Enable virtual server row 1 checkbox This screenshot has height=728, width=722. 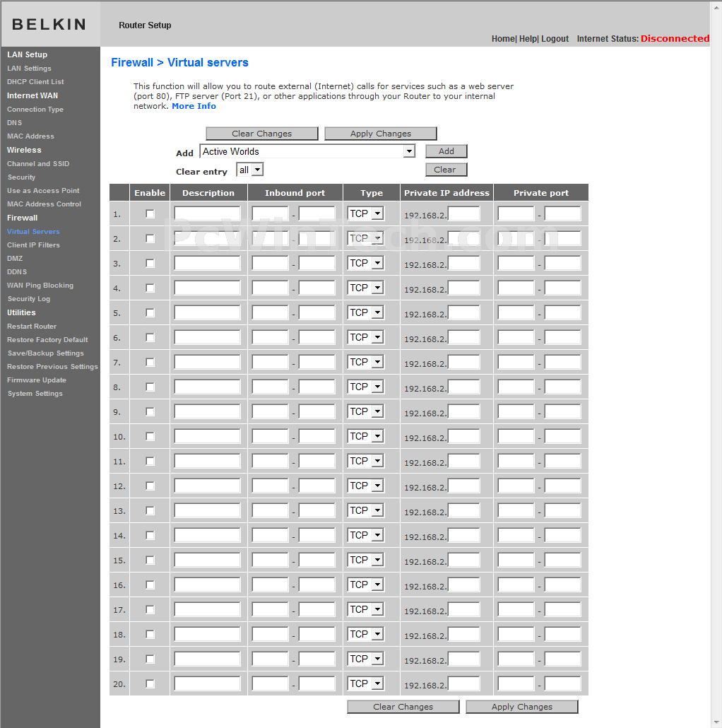150,213
